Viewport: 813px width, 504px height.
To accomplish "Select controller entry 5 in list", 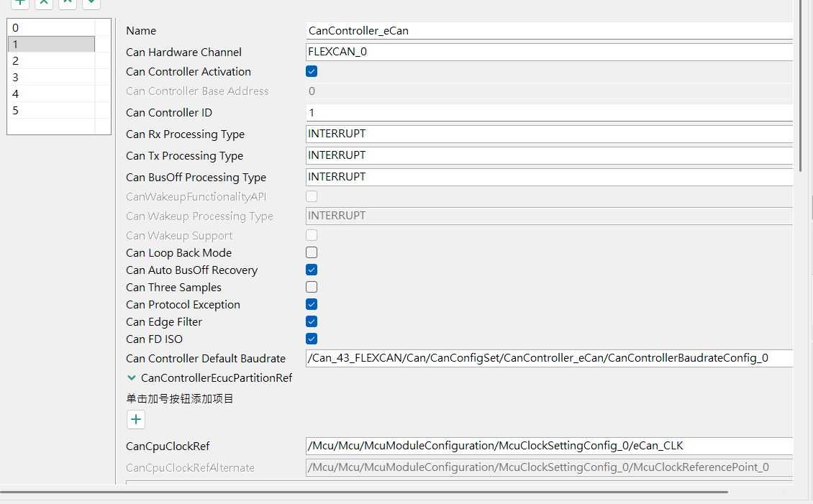I will click(51, 110).
